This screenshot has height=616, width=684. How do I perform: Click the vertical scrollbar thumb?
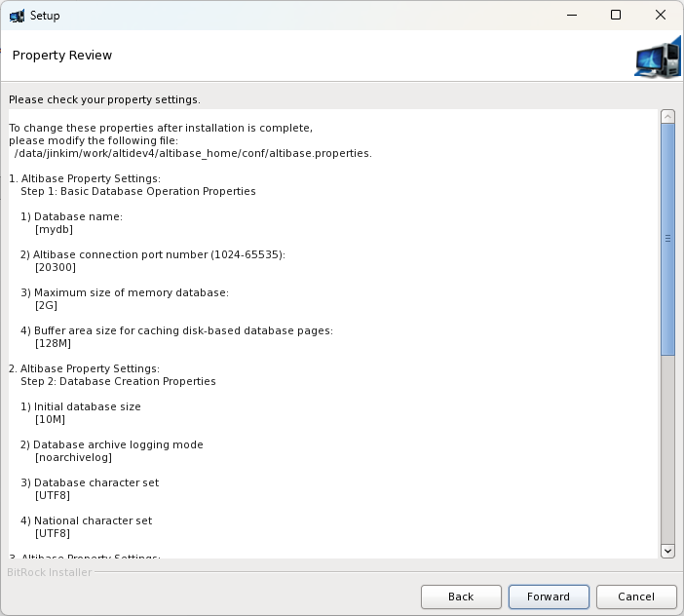(667, 239)
